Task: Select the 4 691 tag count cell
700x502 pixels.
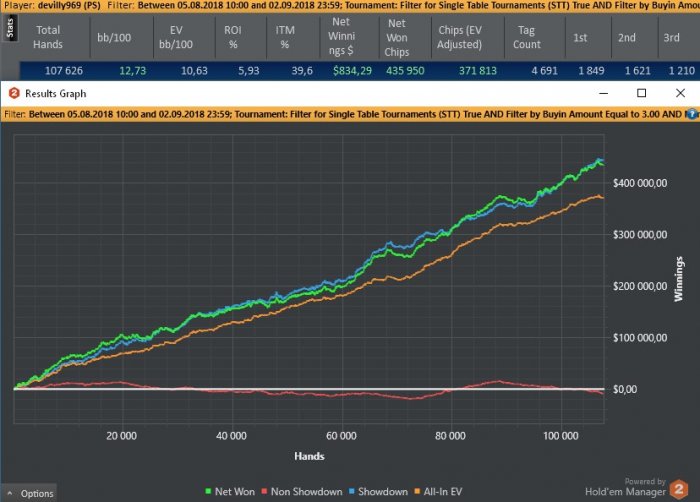Action: [x=544, y=71]
